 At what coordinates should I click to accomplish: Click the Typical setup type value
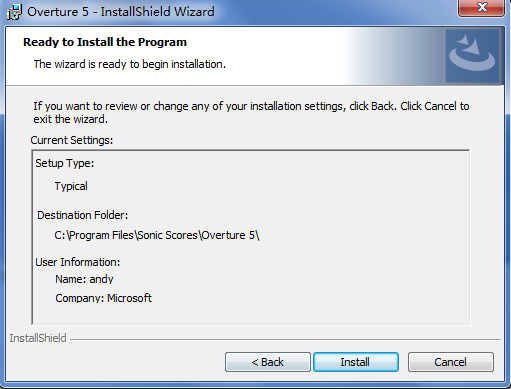tap(71, 186)
